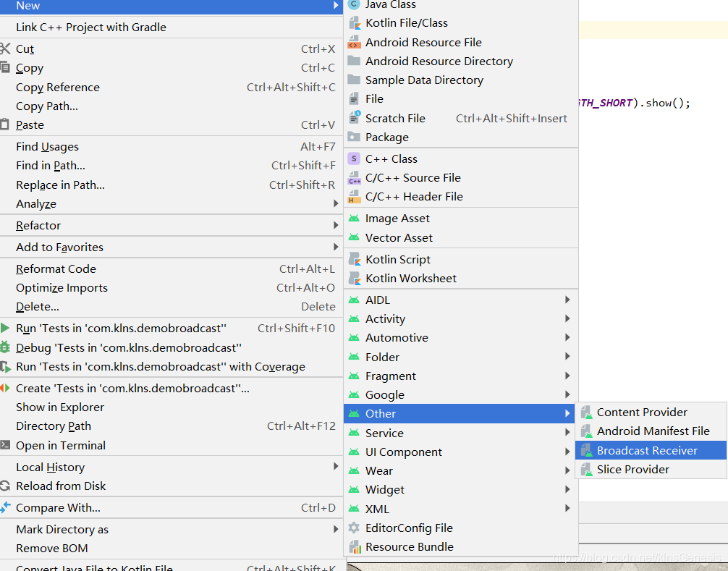The width and height of the screenshot is (728, 571).
Task: Click the Kotlin File/Class icon
Action: (x=355, y=23)
